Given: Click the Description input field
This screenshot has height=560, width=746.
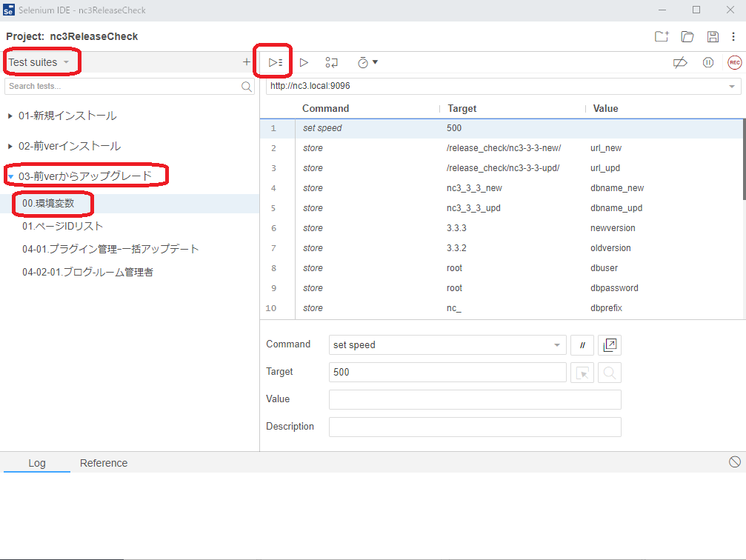Looking at the screenshot, I should click(x=475, y=427).
